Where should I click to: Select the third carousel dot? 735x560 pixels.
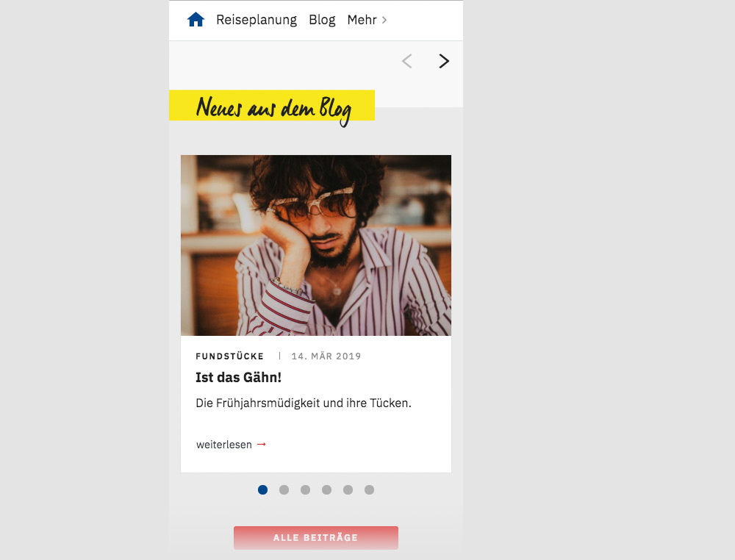pos(305,489)
